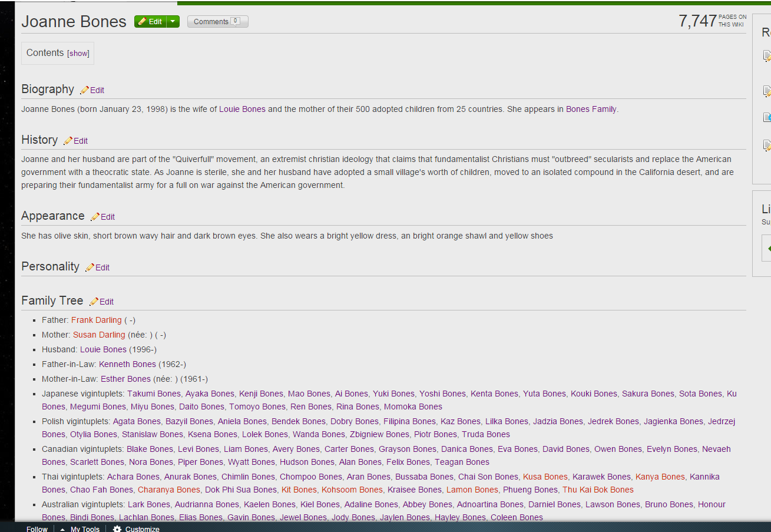The image size is (771, 532).
Task: Click the 7,747 pages on this wiki counter
Action: pos(712,21)
